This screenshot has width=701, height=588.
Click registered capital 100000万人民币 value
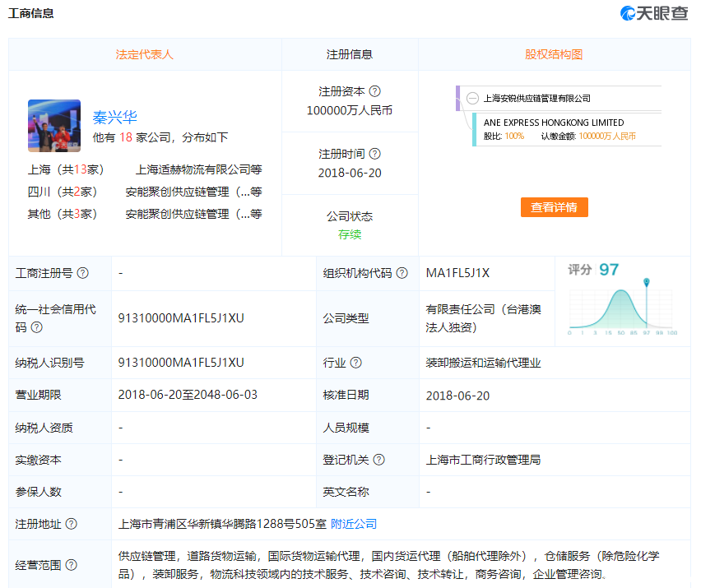coord(350,110)
